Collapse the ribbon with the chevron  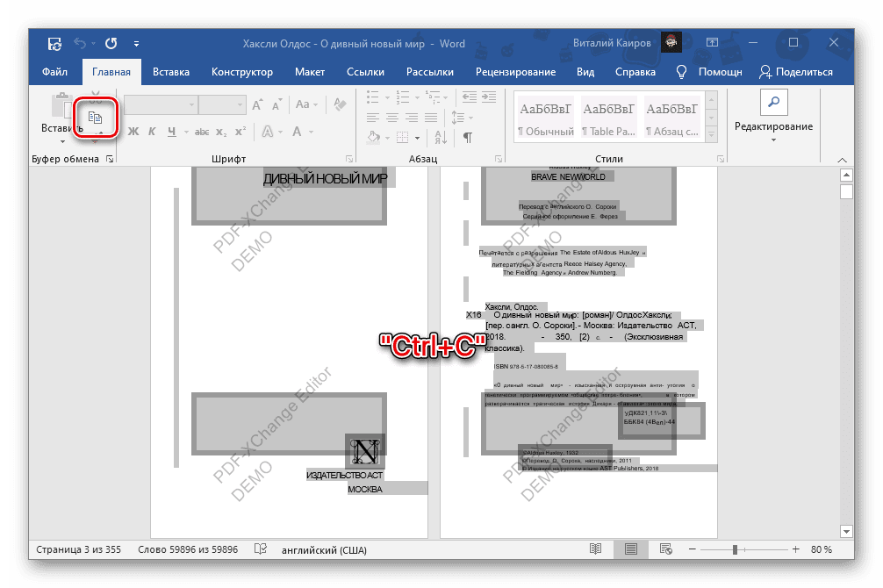point(842,160)
